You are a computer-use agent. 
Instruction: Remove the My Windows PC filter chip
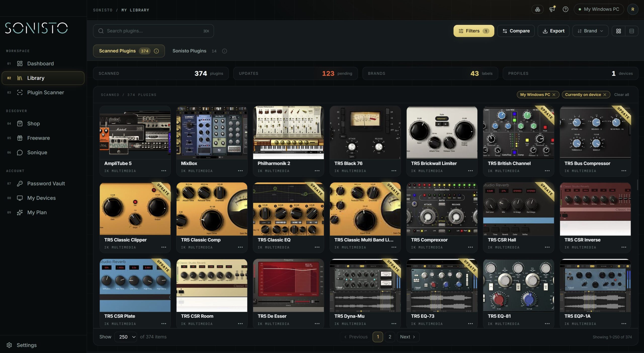[x=554, y=95]
